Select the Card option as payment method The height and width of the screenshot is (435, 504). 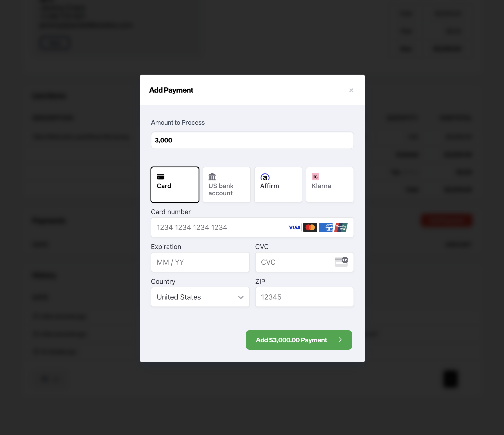pos(175,185)
